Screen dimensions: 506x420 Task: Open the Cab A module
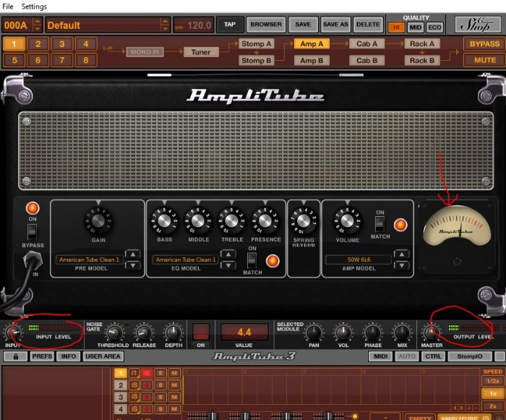(366, 43)
